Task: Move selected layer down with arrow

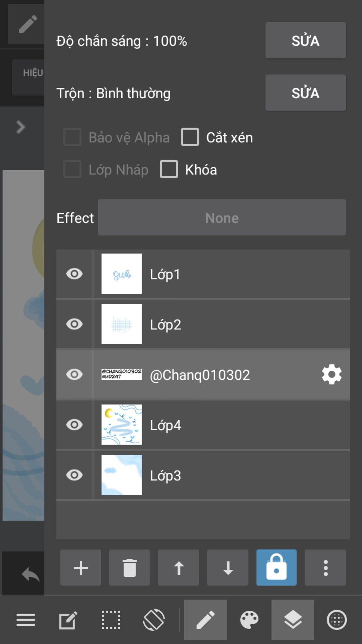Action: pyautogui.click(x=228, y=568)
